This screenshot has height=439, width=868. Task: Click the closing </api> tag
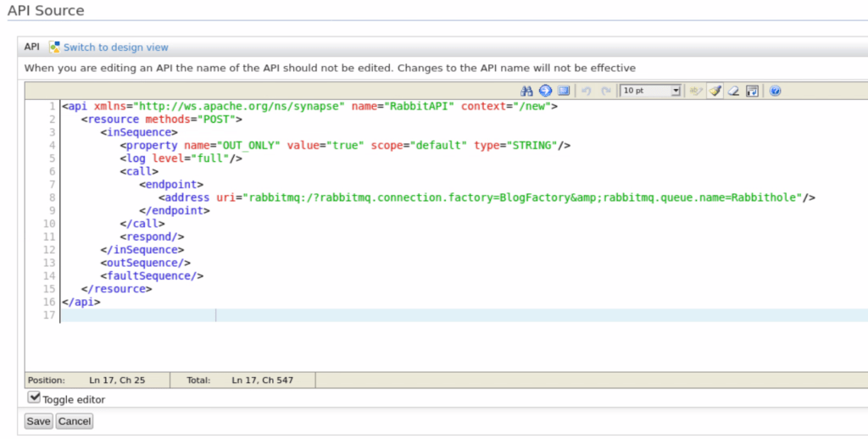click(81, 303)
